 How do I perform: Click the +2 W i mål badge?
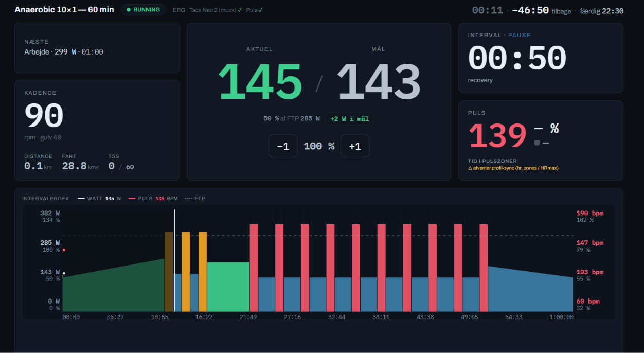click(349, 118)
